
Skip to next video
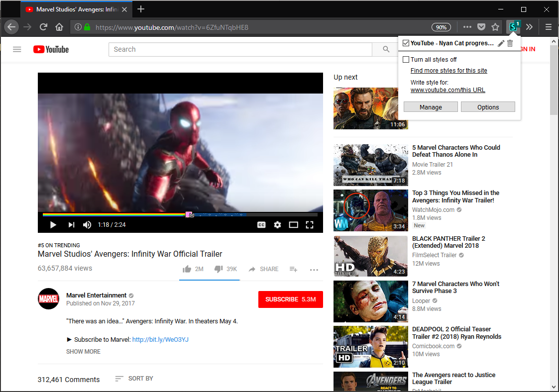[71, 225]
